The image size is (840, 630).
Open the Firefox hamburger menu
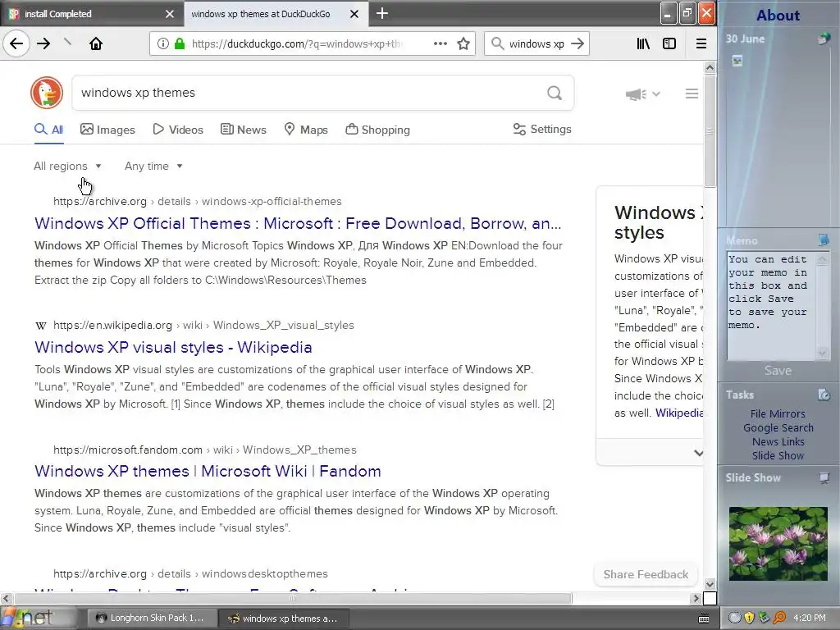point(701,44)
